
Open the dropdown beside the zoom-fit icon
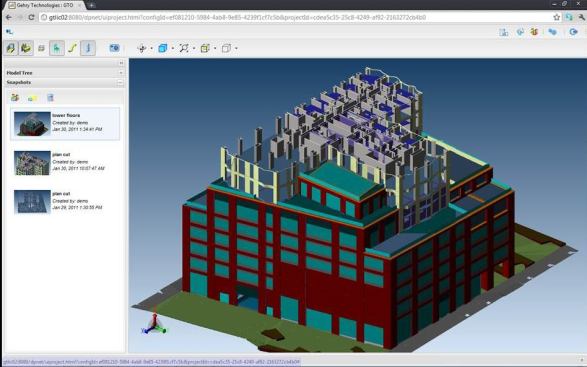(194, 48)
